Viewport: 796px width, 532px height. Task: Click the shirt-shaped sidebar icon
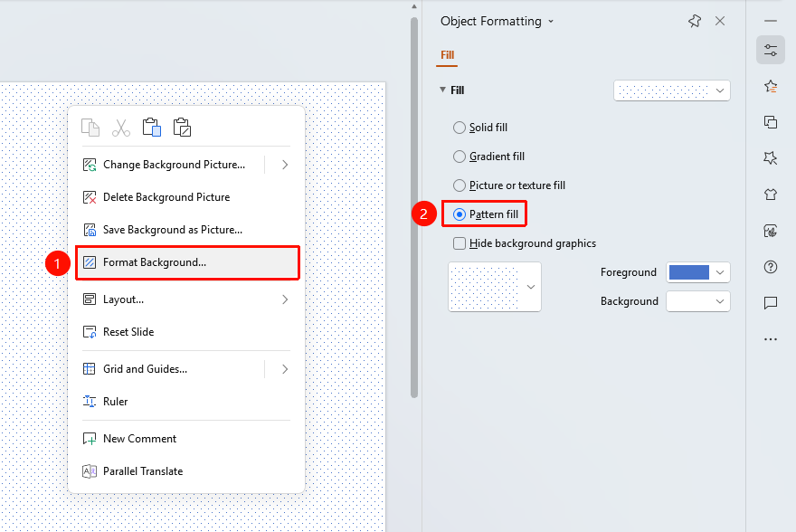771,195
